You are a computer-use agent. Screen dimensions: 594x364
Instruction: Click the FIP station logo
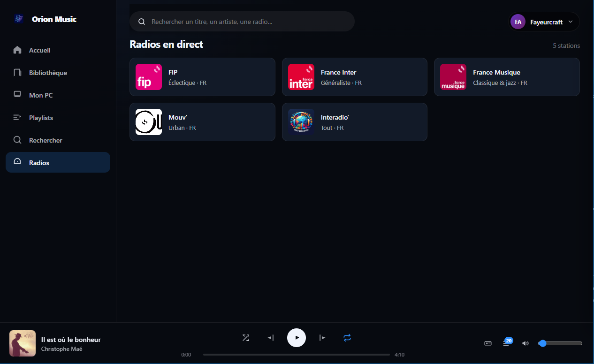[149, 77]
